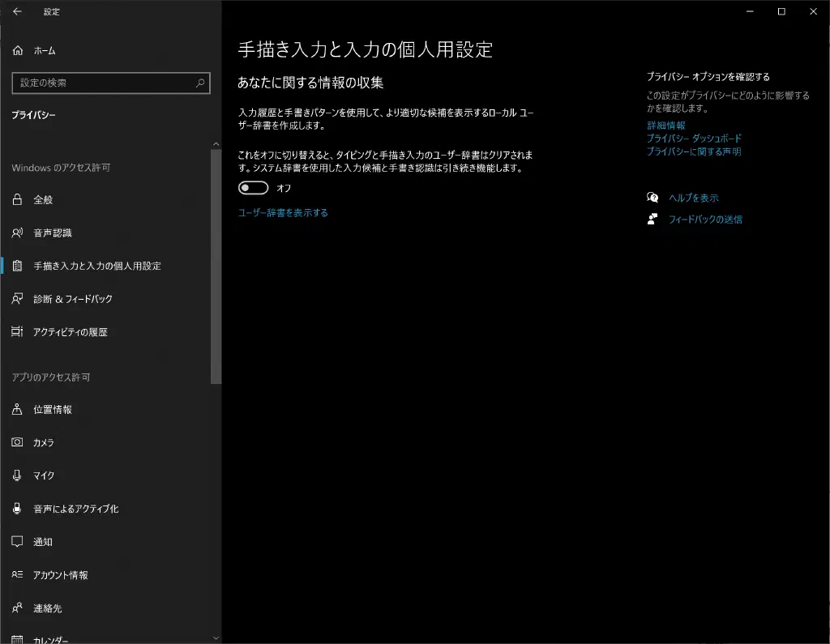Open 音声によるアクティブ化 settings page
The image size is (830, 644).
click(75, 509)
